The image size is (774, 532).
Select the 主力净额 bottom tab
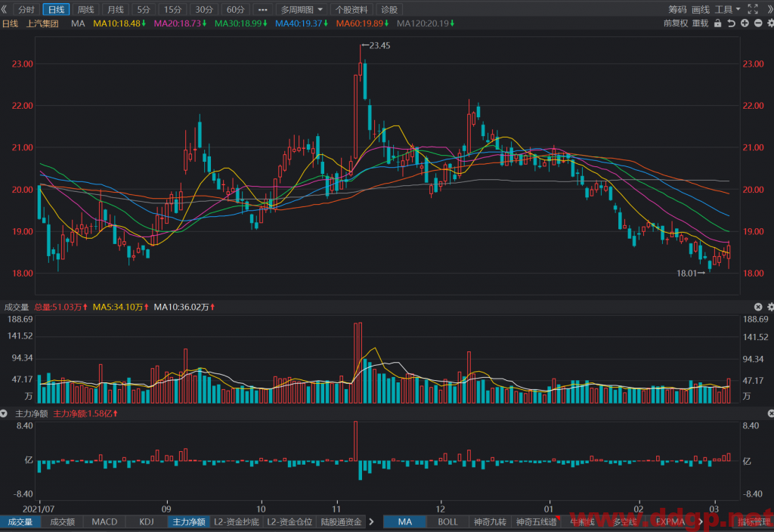(x=188, y=521)
